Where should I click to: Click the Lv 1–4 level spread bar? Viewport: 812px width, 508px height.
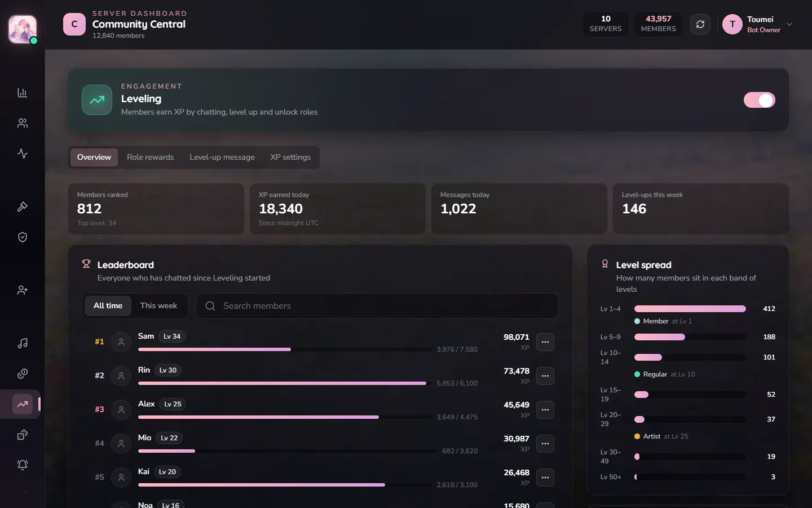pyautogui.click(x=690, y=309)
